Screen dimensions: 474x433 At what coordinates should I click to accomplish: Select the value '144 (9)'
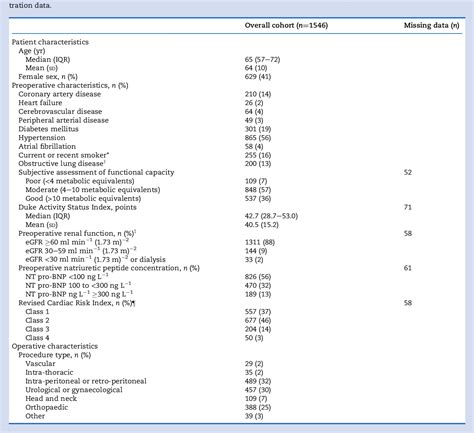[256, 251]
